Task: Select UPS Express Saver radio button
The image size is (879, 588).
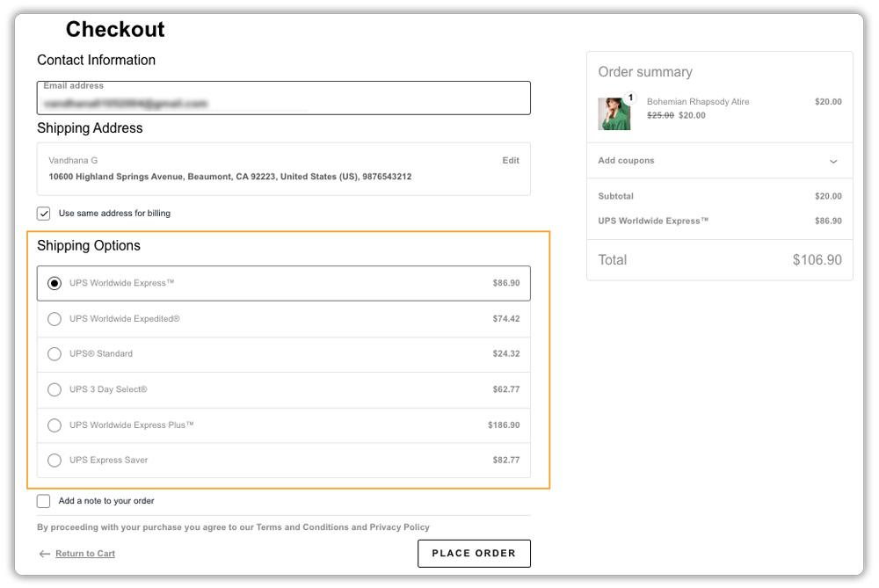Action: tap(54, 461)
